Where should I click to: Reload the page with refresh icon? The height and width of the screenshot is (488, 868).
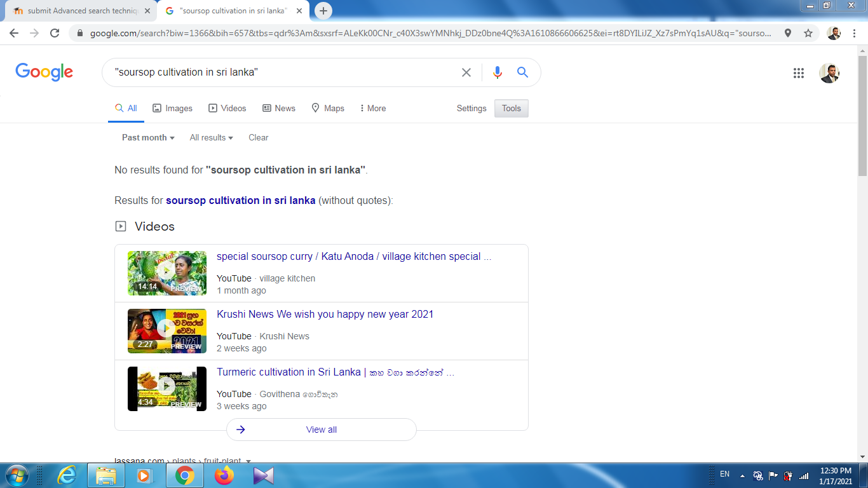[55, 33]
